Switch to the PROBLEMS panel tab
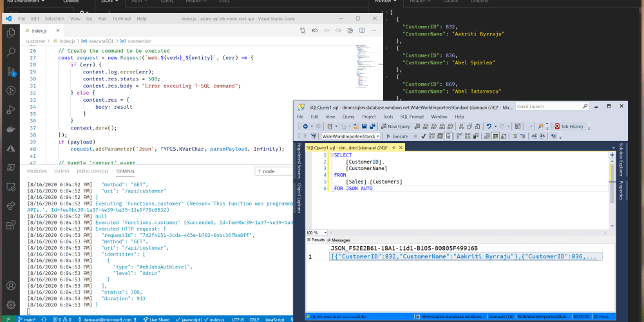This screenshot has height=322, width=644. [37, 171]
